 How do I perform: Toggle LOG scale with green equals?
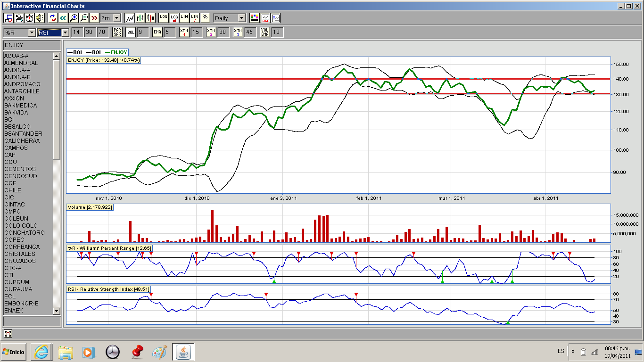point(163,18)
